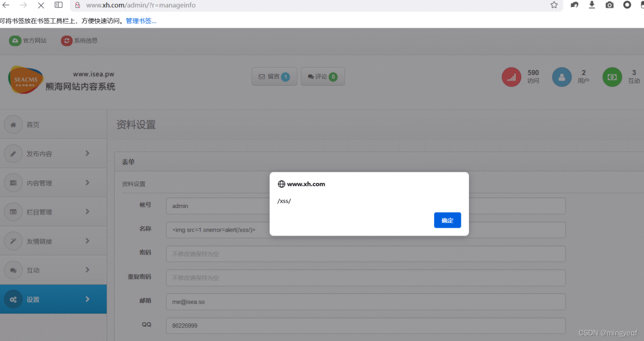Click the gears icon beside 设置

[x=13, y=300]
